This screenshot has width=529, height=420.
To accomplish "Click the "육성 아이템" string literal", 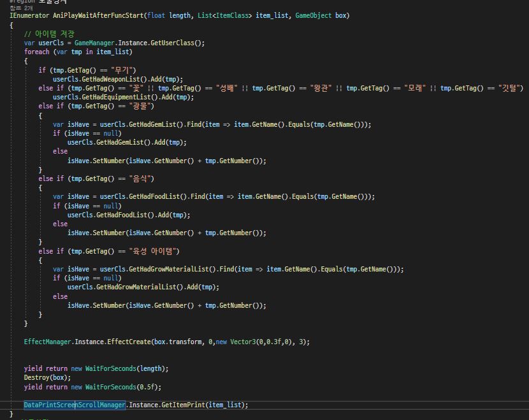I will click(x=153, y=251).
